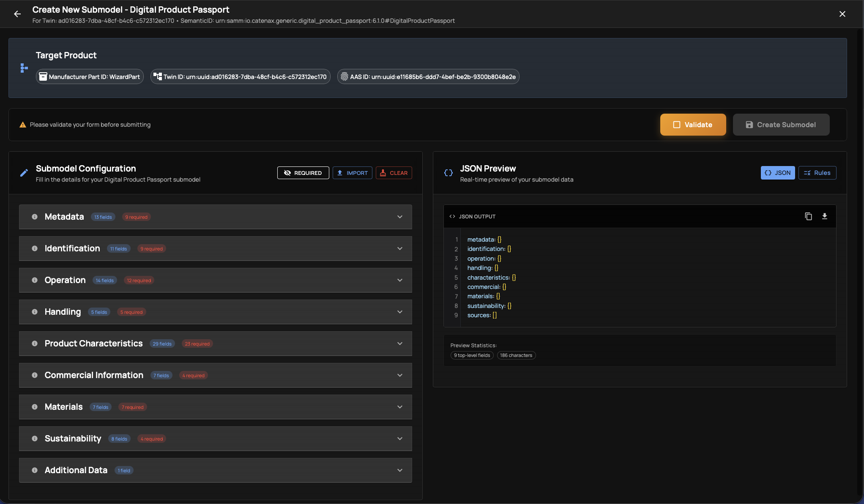Click the Handling section info icon
Screen dimensions: 864x504
(35, 312)
